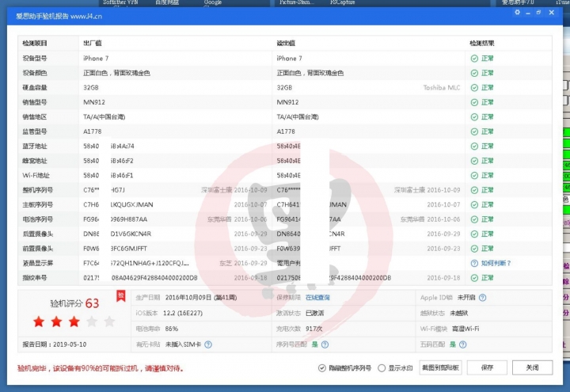
Task: Click 验机评分 63 score text
Action: point(74,303)
